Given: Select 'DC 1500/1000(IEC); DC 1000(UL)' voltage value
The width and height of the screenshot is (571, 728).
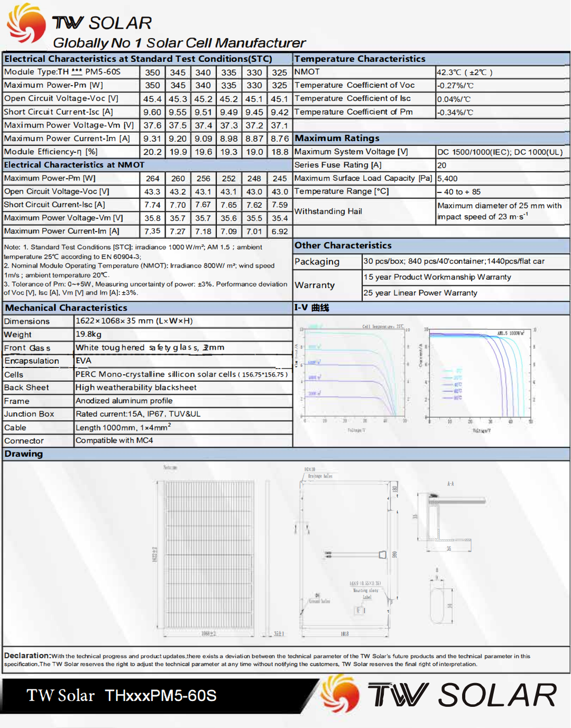Looking at the screenshot, I should pos(500,152).
